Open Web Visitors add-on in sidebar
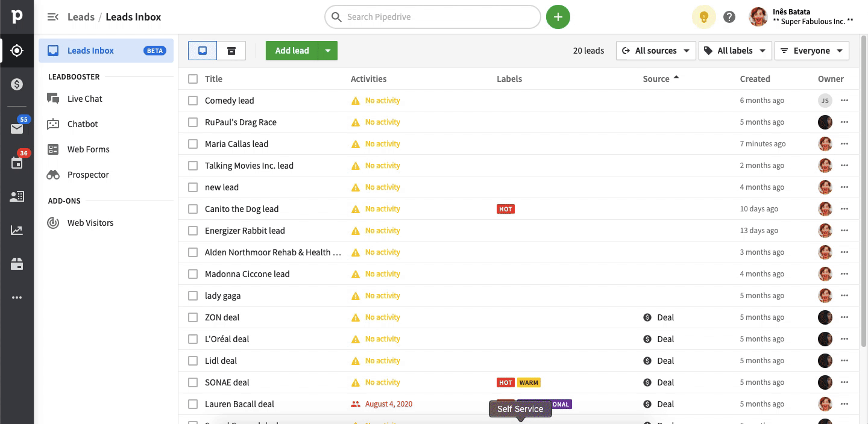Image resolution: width=868 pixels, height=424 pixels. pyautogui.click(x=90, y=223)
